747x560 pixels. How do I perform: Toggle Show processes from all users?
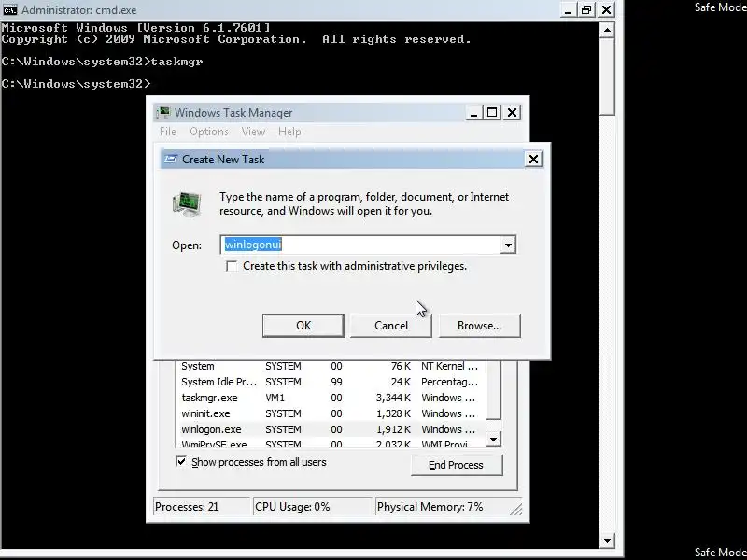click(181, 461)
